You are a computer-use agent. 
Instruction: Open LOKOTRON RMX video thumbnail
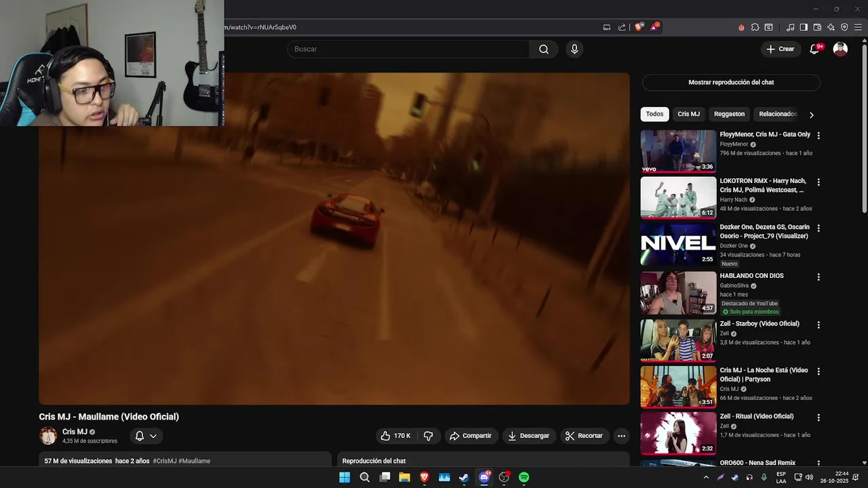coord(678,198)
